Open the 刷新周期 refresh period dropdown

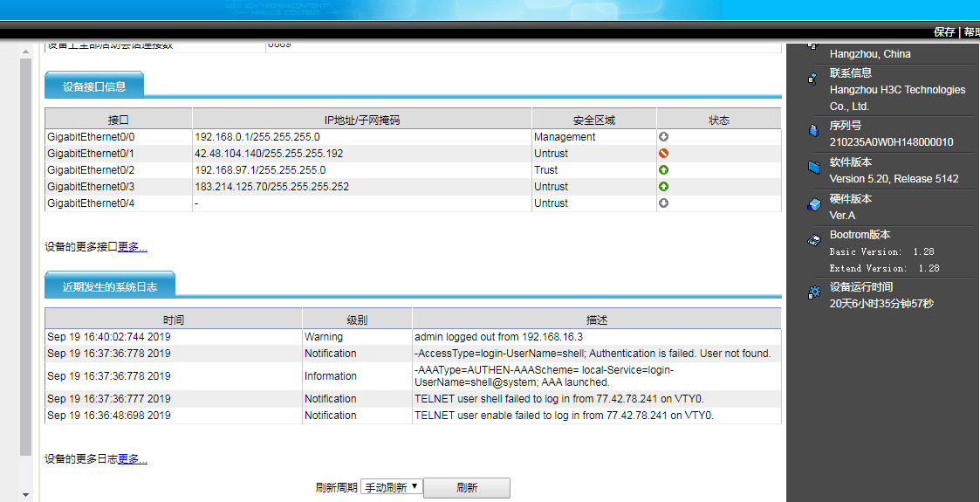click(392, 487)
